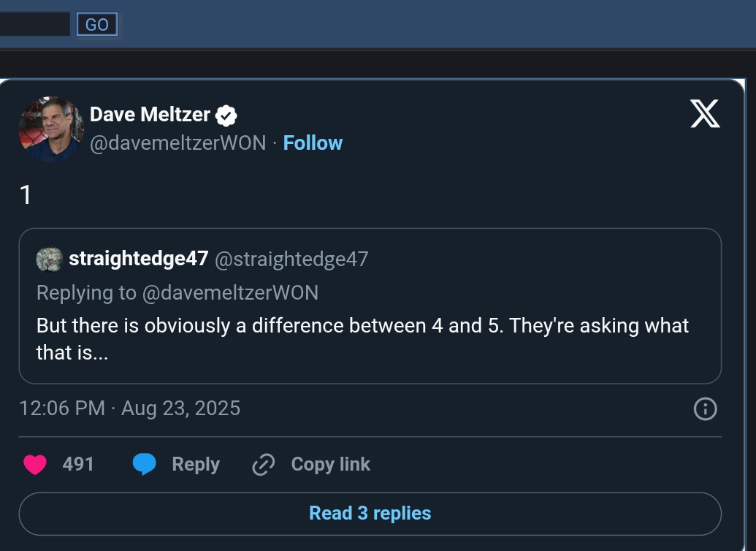Like the tweet with the heart icon

[35, 465]
